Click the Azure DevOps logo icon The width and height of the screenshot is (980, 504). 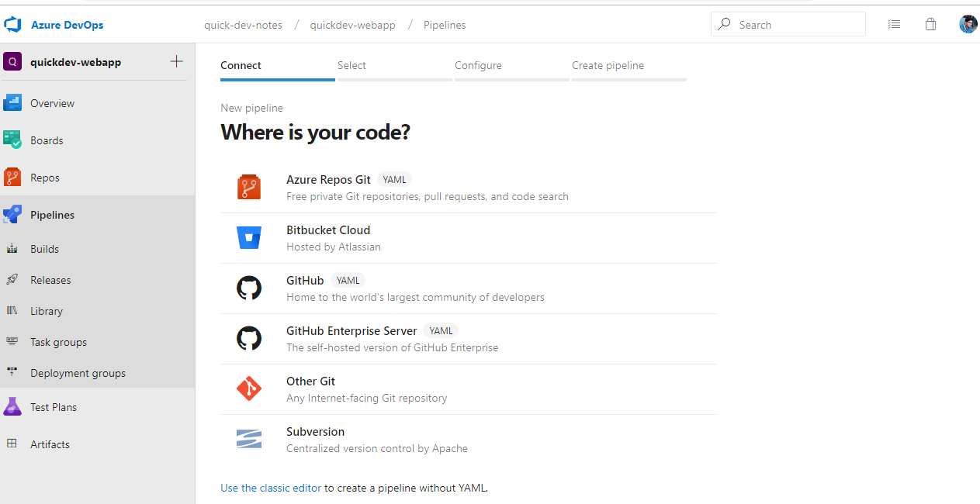pyautogui.click(x=12, y=25)
